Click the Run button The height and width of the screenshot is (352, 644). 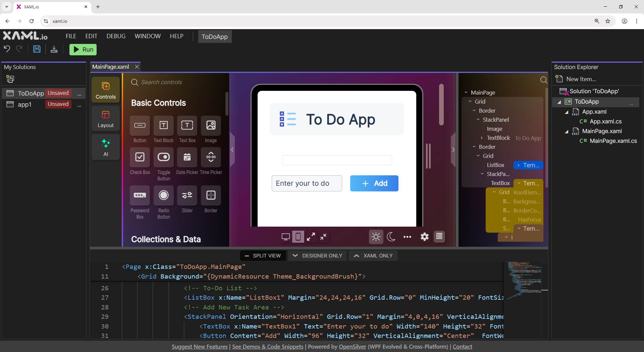pos(83,49)
